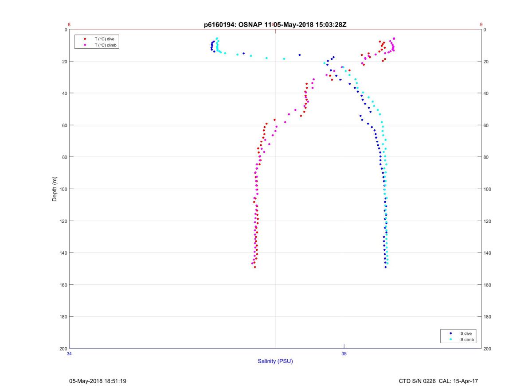
Task: Click right-axis depth tick label "160"
Action: [x=487, y=285]
